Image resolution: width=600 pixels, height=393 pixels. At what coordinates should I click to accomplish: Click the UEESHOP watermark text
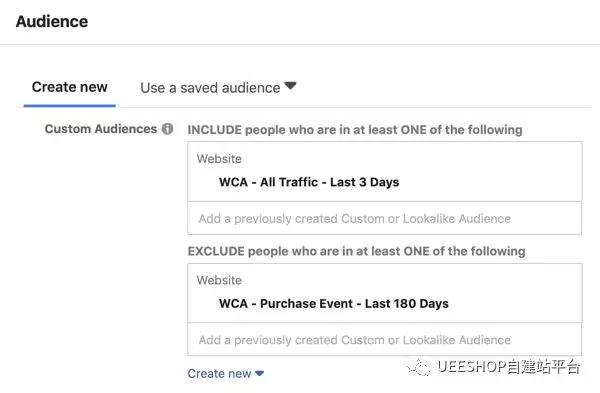[509, 367]
